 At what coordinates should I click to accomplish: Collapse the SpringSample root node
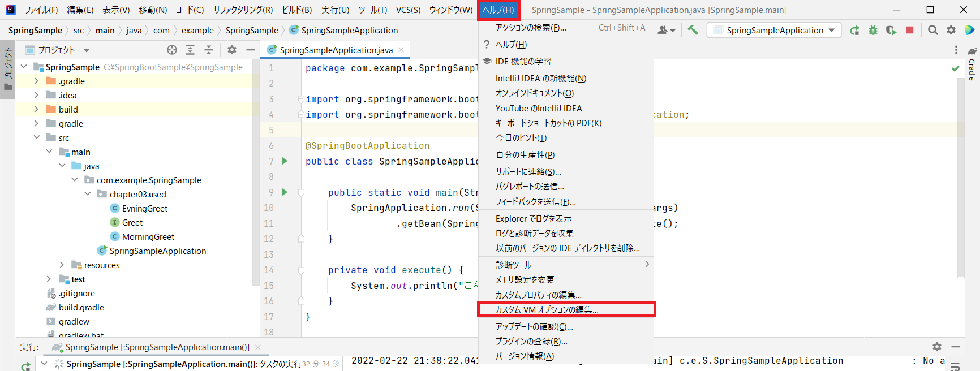pos(24,67)
